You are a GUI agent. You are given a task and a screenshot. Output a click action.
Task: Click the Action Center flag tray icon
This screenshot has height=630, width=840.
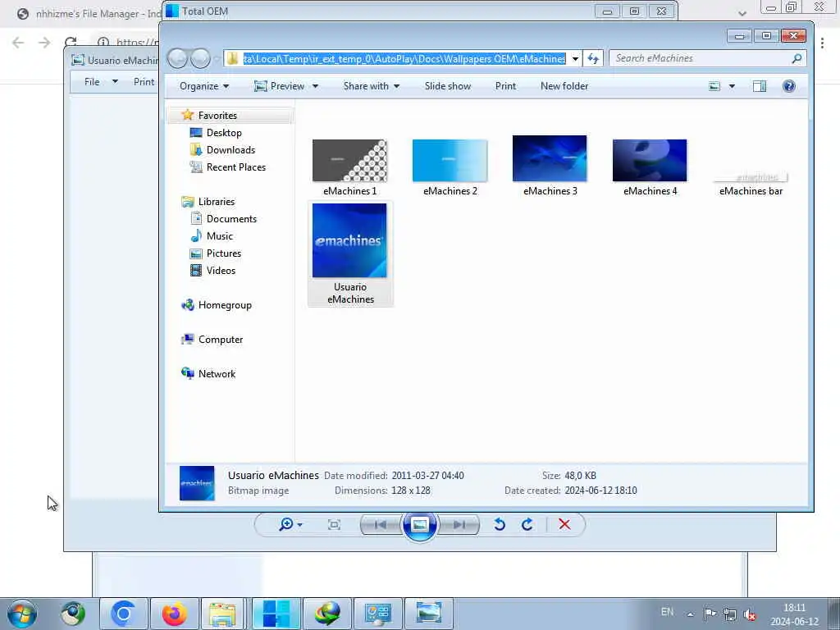(710, 614)
